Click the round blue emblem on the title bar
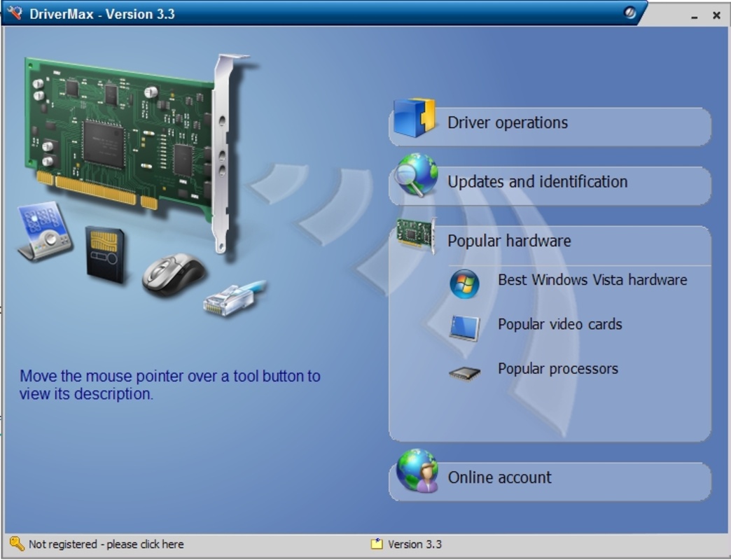 629,12
